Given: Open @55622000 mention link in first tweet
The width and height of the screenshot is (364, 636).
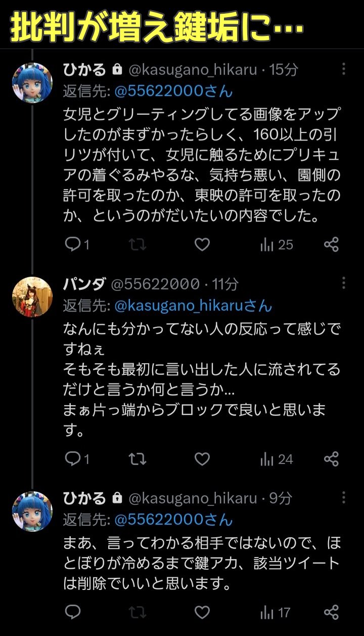Looking at the screenshot, I should [x=173, y=92].
